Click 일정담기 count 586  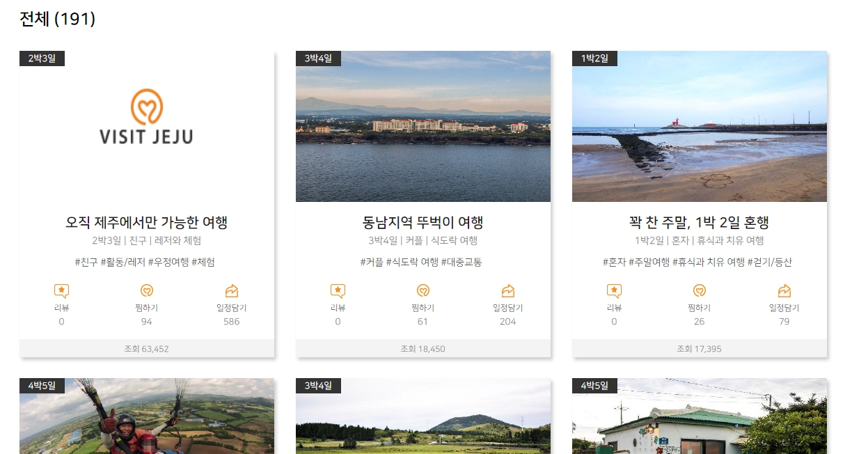pyautogui.click(x=232, y=322)
